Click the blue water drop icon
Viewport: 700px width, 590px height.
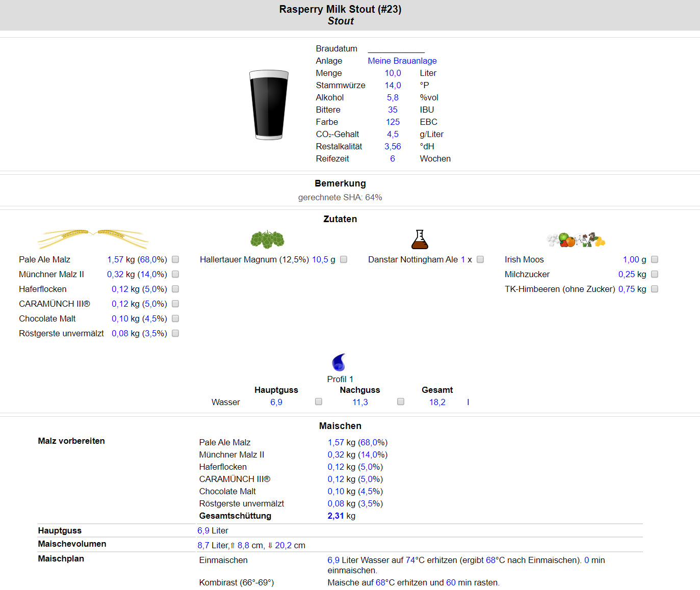339,362
